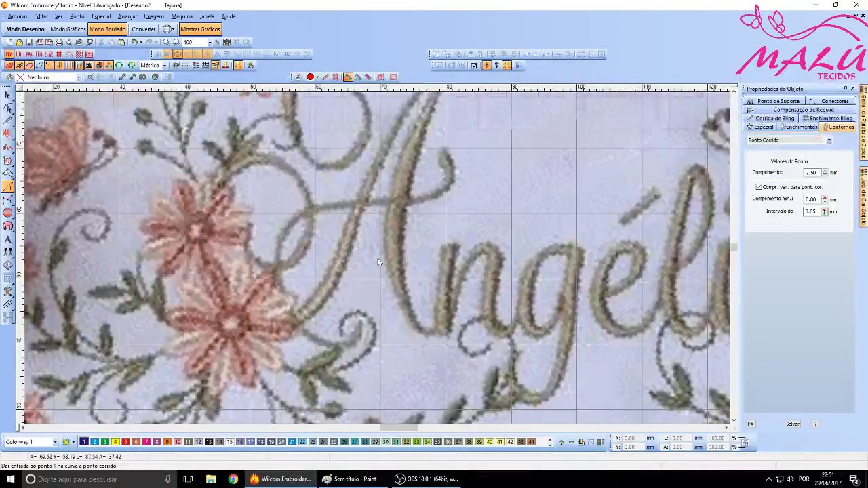Select the red ring shape tool
Viewport: 868px width, 488px height.
pos(7,226)
